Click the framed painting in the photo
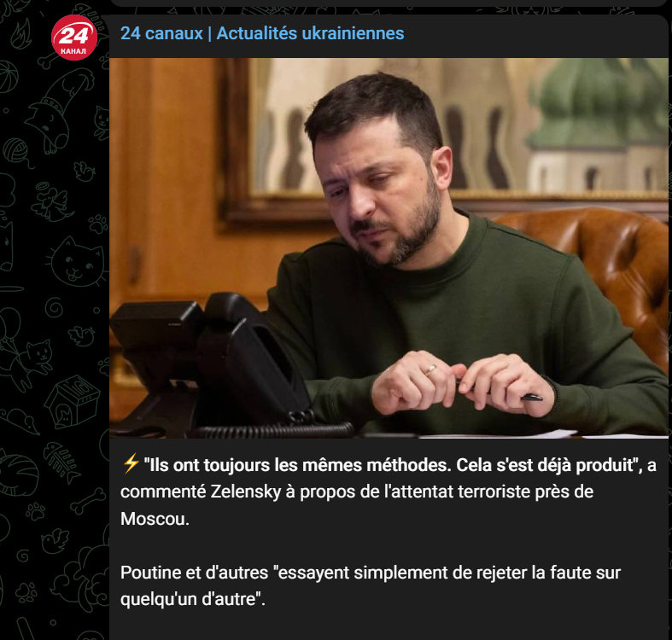 tap(443, 137)
